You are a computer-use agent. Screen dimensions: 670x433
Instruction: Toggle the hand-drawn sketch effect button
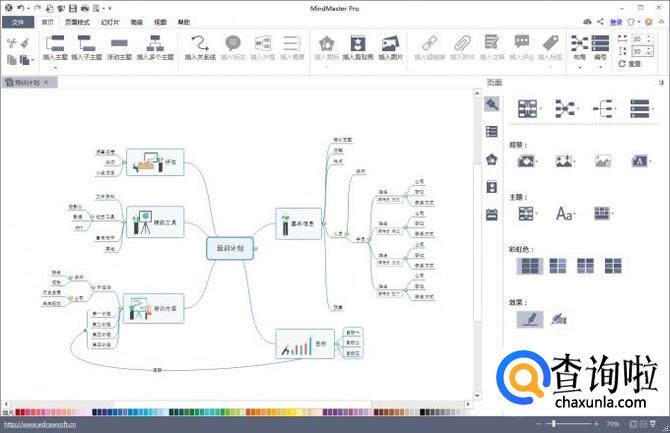click(558, 319)
